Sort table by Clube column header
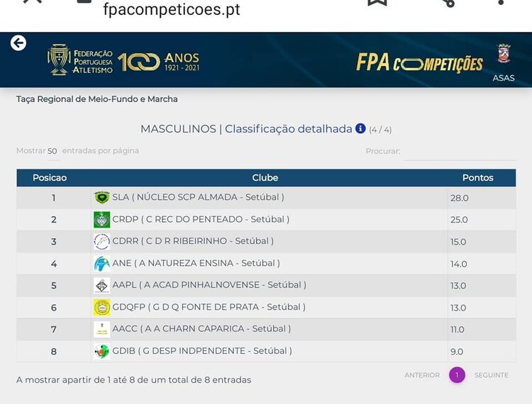This screenshot has height=404, width=532. point(265,178)
